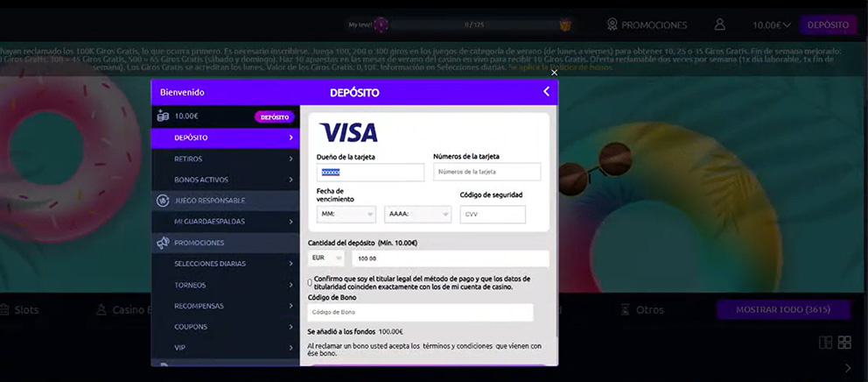Open the términos y condiciones link

(458, 346)
